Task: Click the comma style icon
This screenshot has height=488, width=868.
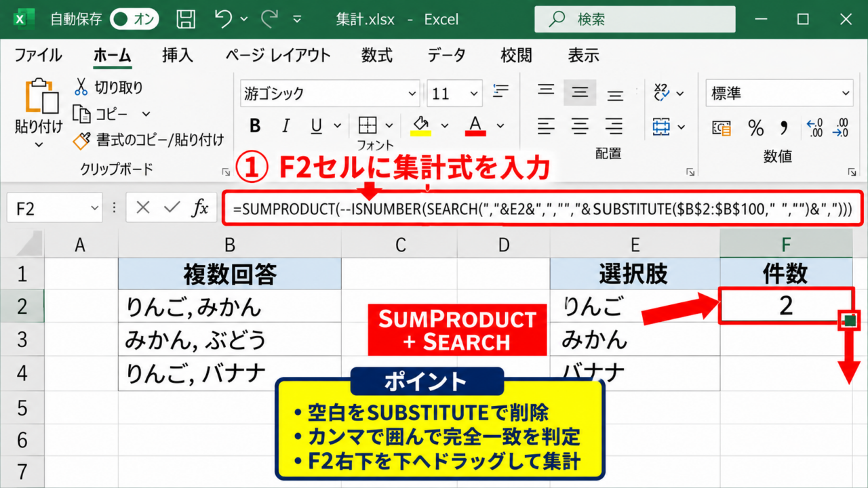Action: pos(784,127)
